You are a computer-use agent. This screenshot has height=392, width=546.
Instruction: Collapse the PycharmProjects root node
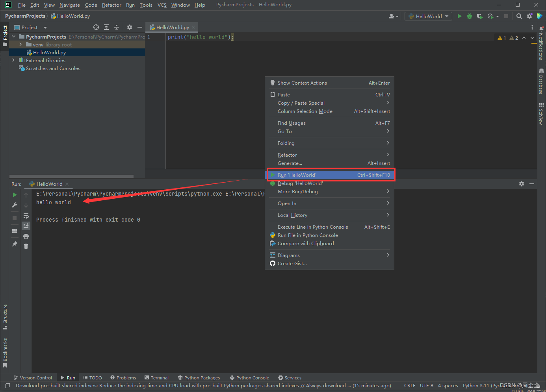point(14,37)
